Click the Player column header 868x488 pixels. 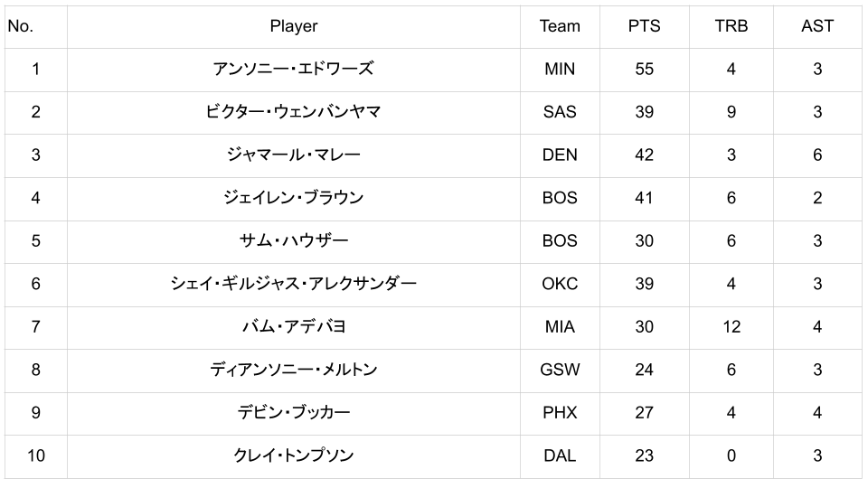tap(293, 26)
